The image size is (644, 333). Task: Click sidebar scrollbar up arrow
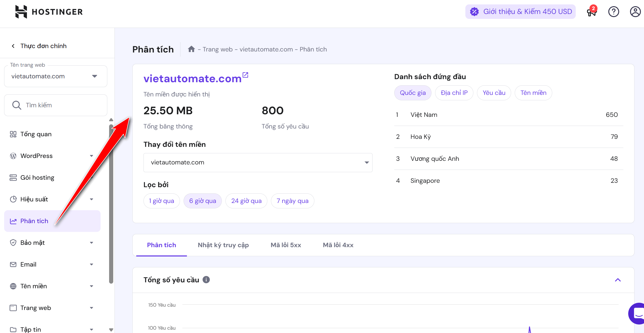111,120
